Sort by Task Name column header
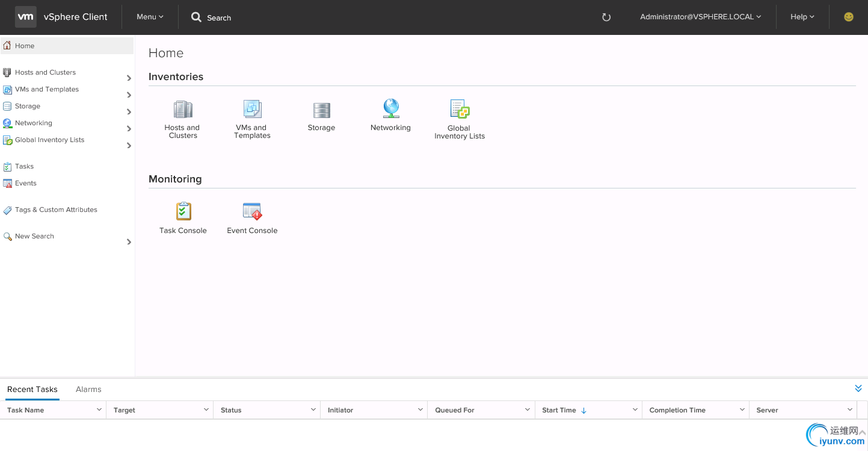 coord(25,410)
